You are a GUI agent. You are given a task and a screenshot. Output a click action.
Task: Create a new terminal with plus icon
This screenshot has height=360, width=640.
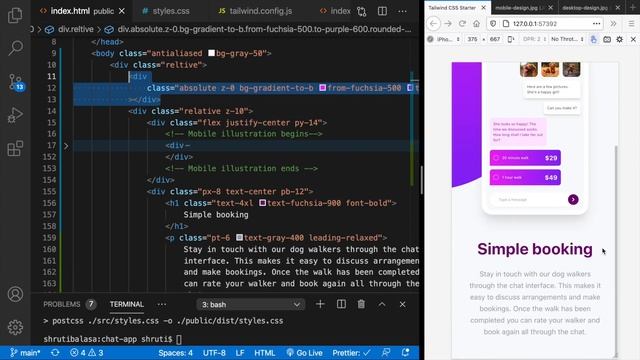click(320, 304)
